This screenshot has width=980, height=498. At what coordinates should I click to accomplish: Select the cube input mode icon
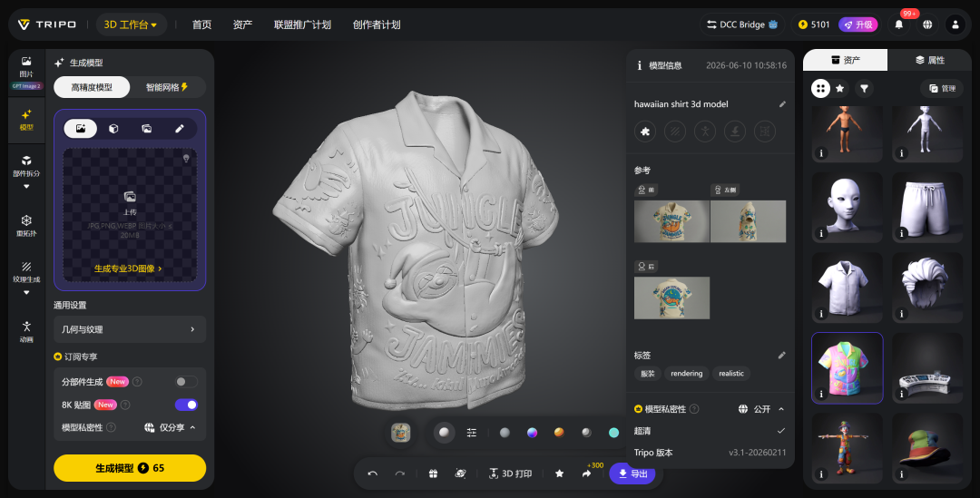113,128
